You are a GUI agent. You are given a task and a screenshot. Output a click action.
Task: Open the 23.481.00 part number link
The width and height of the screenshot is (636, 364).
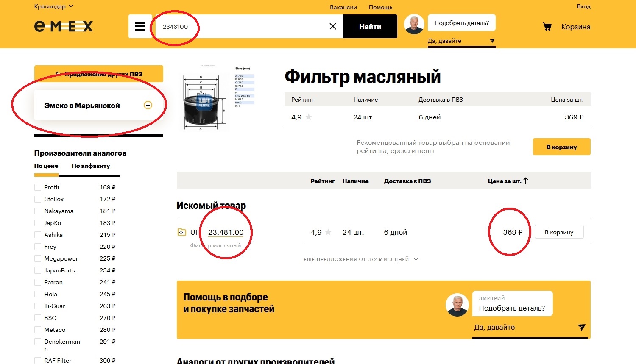226,232
